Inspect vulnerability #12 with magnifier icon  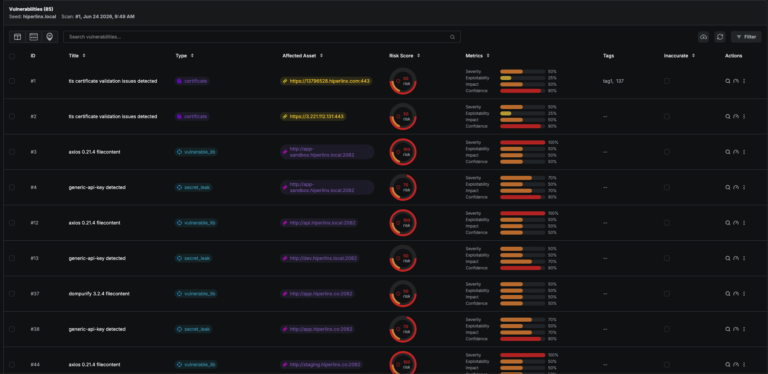click(x=727, y=223)
